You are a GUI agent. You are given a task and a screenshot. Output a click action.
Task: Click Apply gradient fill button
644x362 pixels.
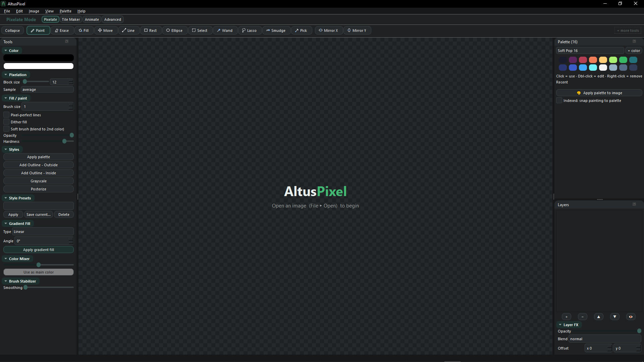(x=39, y=250)
